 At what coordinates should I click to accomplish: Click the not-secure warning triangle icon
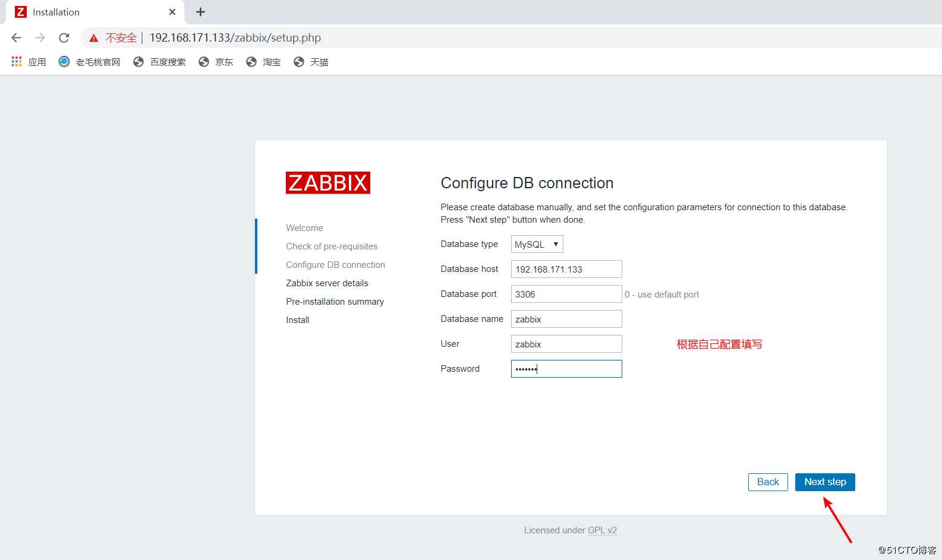(x=94, y=38)
